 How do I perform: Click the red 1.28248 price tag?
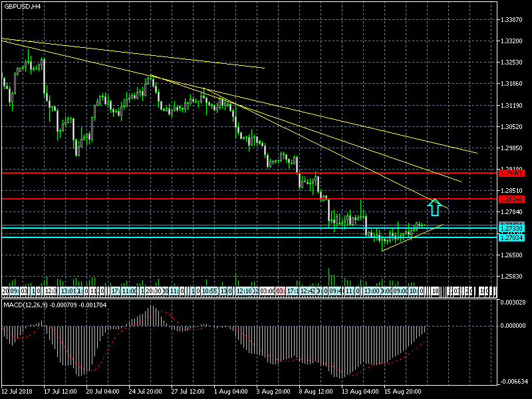pos(511,199)
